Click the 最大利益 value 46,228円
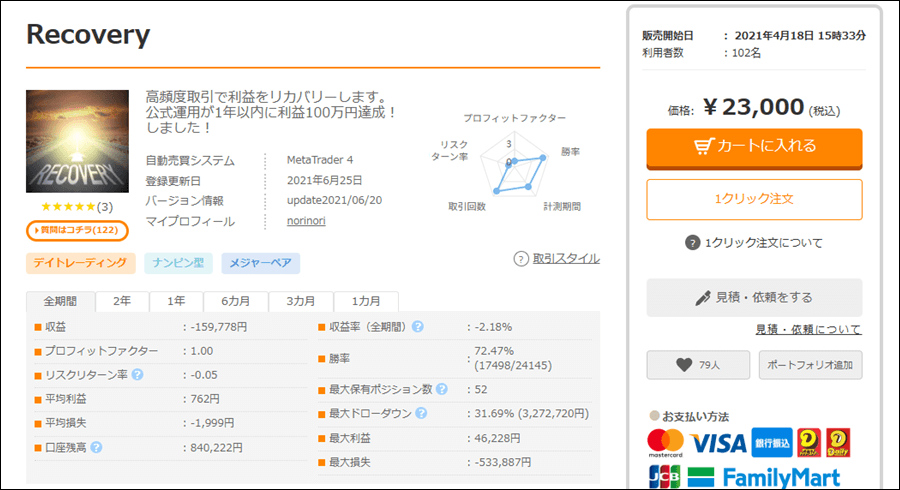Image resolution: width=900 pixels, height=490 pixels. pos(497,438)
